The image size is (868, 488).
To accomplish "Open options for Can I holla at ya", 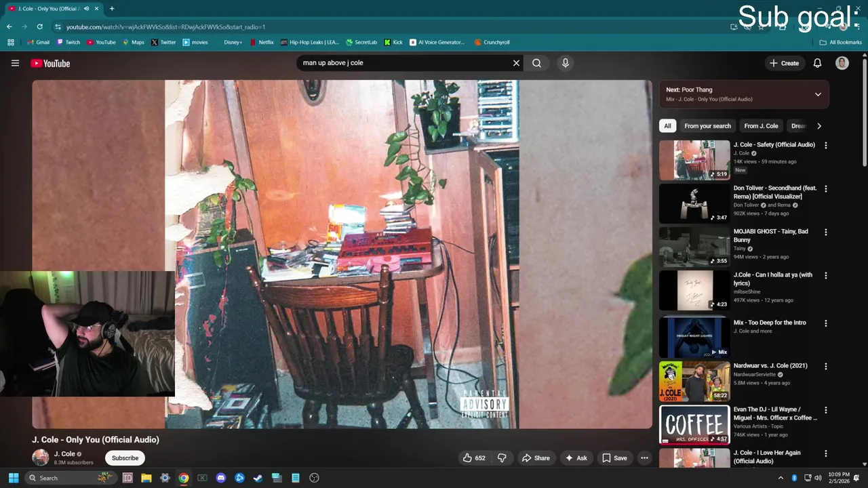I will 825,275.
